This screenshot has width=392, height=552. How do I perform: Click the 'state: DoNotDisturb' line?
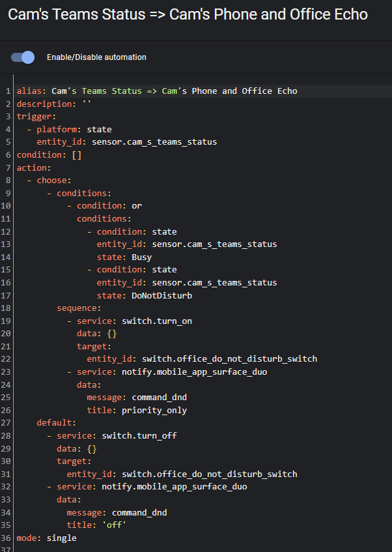145,296
